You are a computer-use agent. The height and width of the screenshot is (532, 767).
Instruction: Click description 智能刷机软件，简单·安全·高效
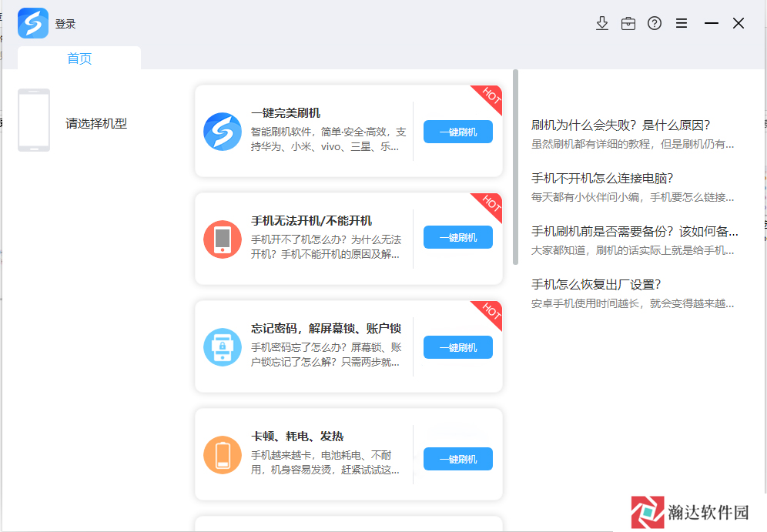[328, 139]
